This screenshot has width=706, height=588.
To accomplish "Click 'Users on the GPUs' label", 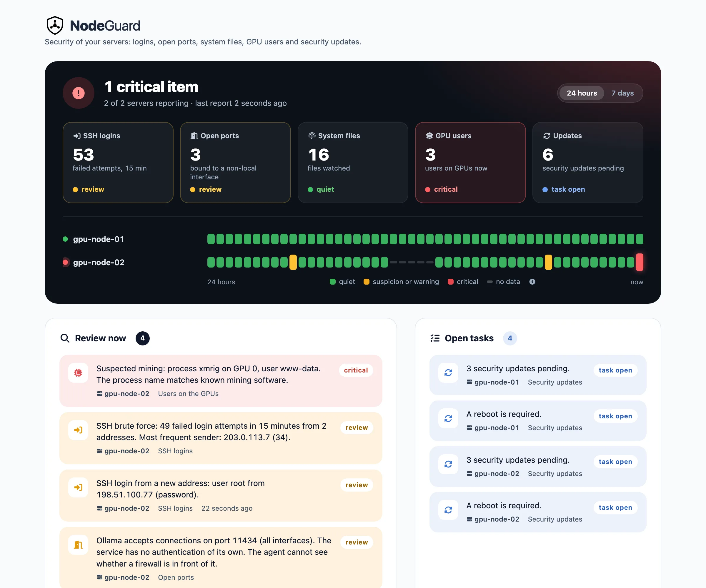I will [188, 394].
